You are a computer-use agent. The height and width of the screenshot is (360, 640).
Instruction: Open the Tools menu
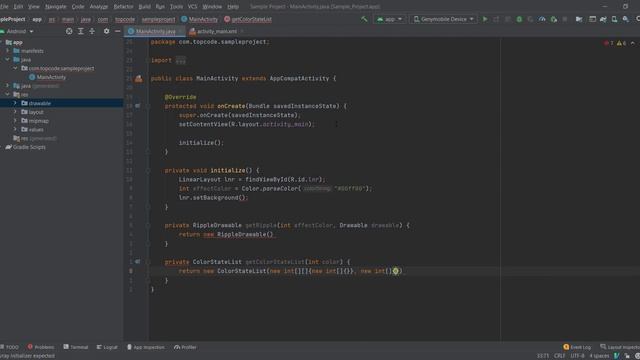(176, 7)
